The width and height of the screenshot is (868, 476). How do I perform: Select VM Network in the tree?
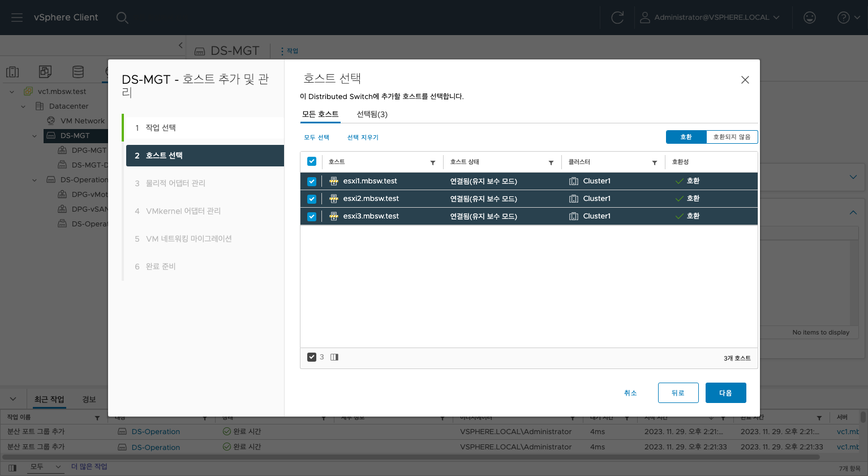click(x=82, y=121)
